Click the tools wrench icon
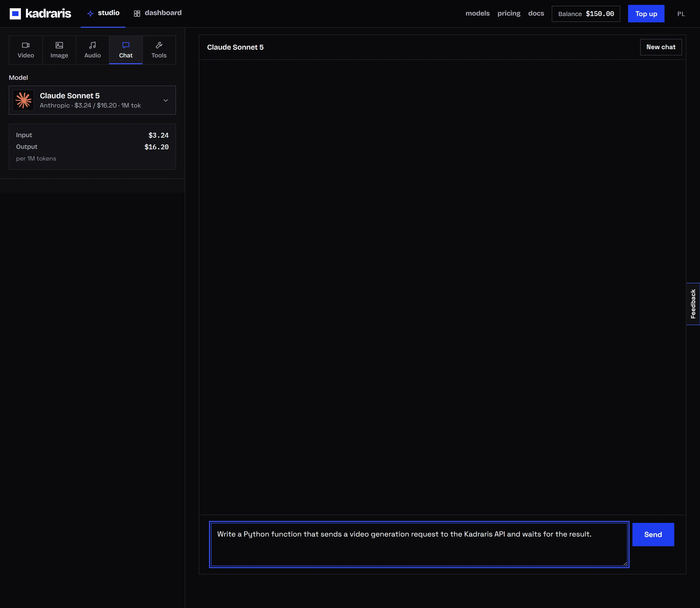Viewport: 700px width, 608px height. pyautogui.click(x=159, y=45)
